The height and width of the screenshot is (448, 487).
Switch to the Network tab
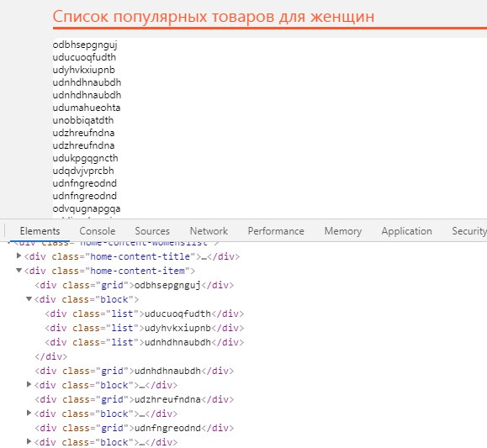click(209, 231)
